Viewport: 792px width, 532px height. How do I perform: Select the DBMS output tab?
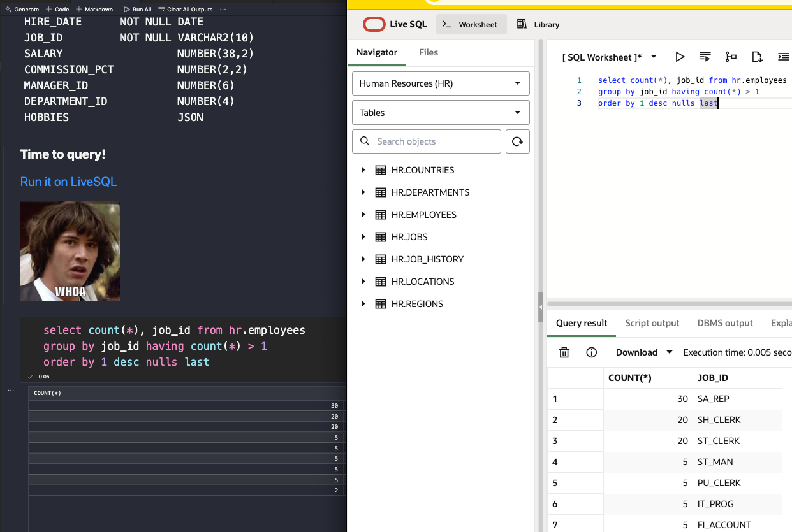tap(725, 323)
